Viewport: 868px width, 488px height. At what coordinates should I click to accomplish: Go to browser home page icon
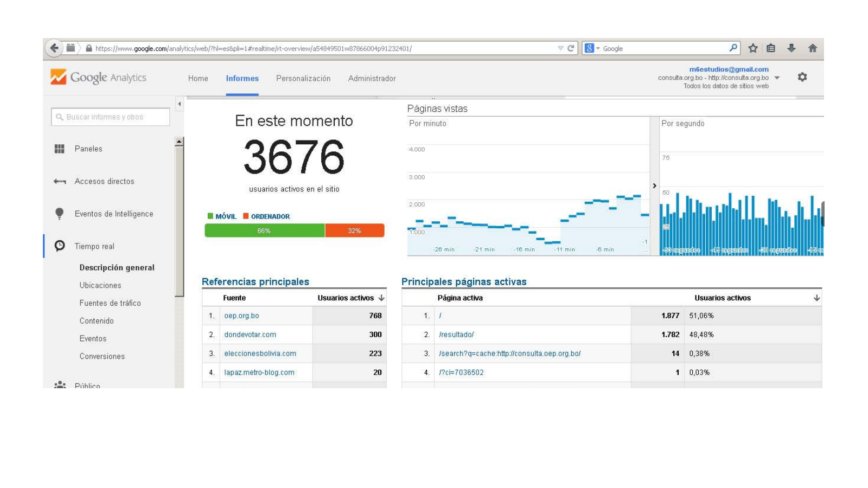click(813, 48)
